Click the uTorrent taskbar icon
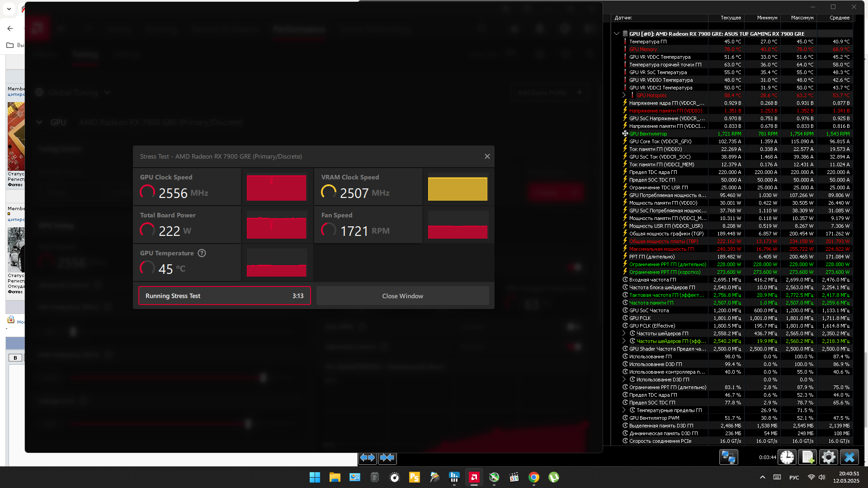The image size is (868, 488). tap(553, 477)
